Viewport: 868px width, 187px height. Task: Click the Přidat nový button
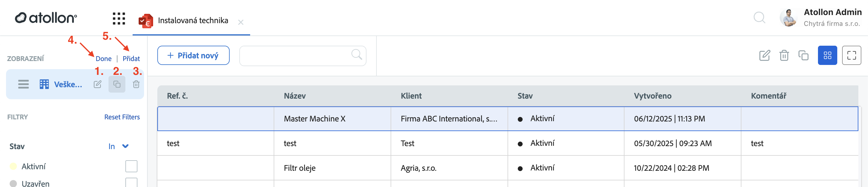point(193,56)
